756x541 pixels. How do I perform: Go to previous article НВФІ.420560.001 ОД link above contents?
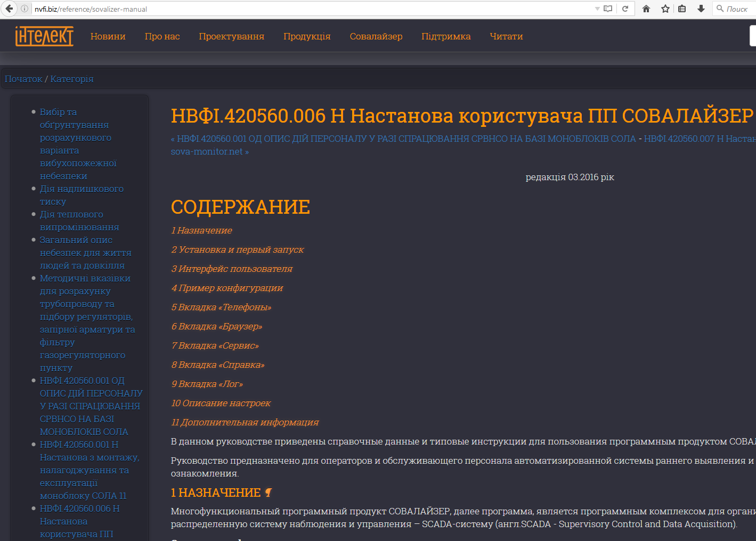coord(403,139)
